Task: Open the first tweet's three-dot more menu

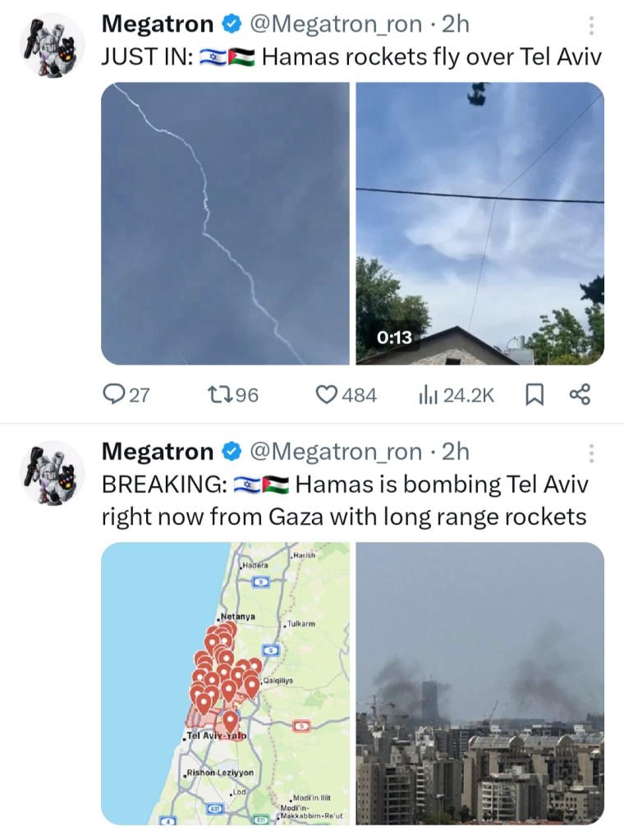Action: [592, 26]
